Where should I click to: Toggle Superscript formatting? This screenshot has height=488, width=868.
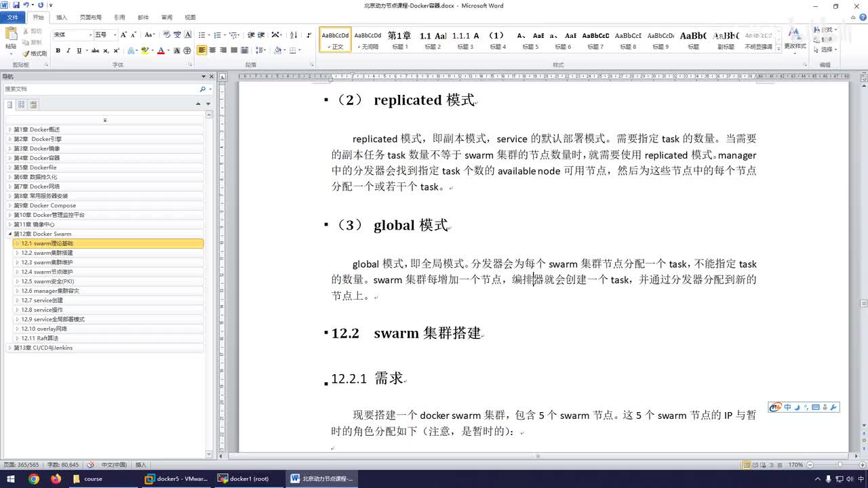(117, 50)
